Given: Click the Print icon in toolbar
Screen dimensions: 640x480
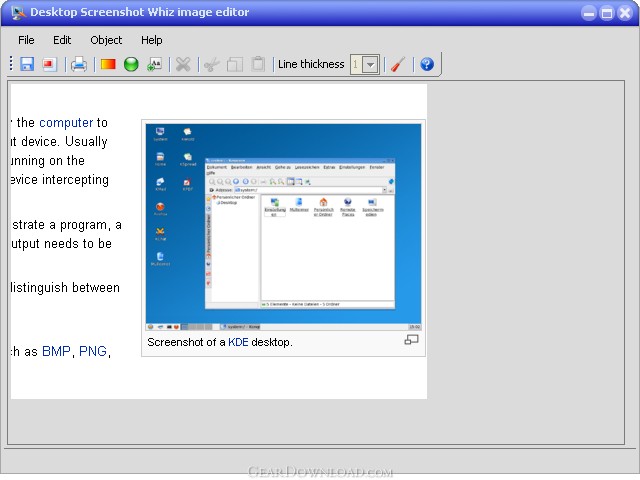Looking at the screenshot, I should [x=79, y=64].
